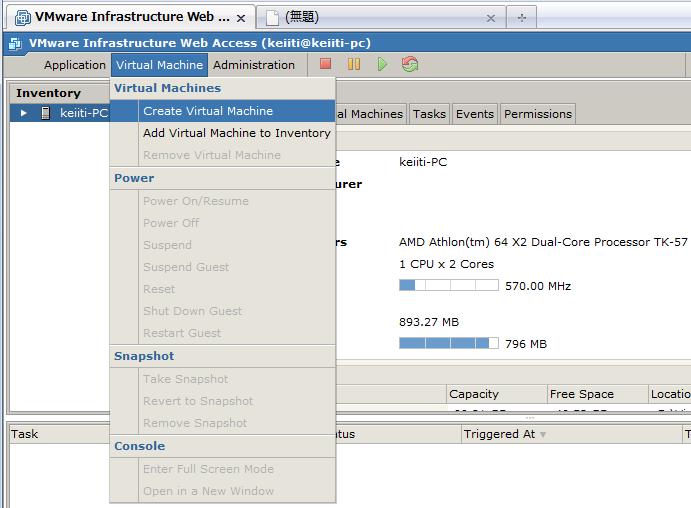Click the VMware Infrastructure Web Access header icon

tap(15, 44)
